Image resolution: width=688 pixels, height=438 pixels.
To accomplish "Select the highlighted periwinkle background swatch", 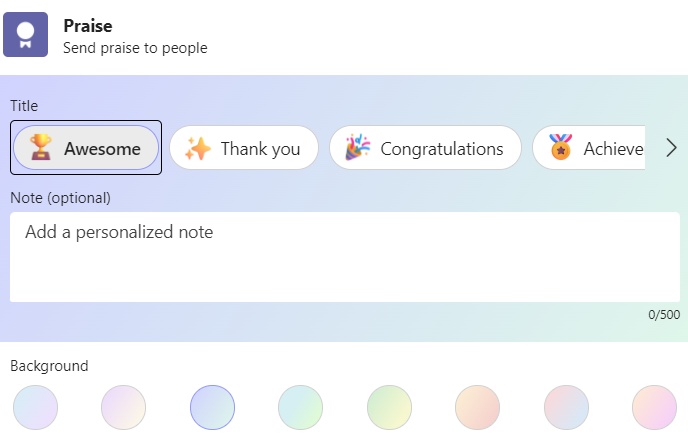I will coord(212,408).
